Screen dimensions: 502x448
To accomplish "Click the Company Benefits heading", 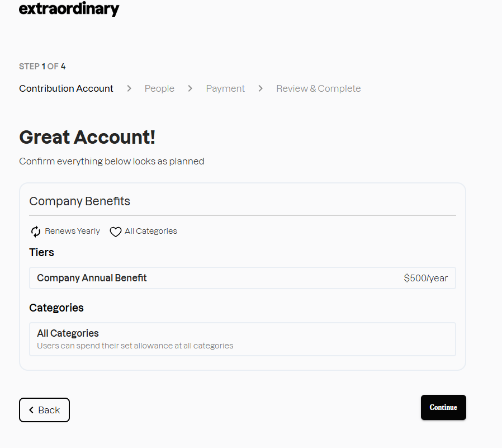I will point(79,201).
